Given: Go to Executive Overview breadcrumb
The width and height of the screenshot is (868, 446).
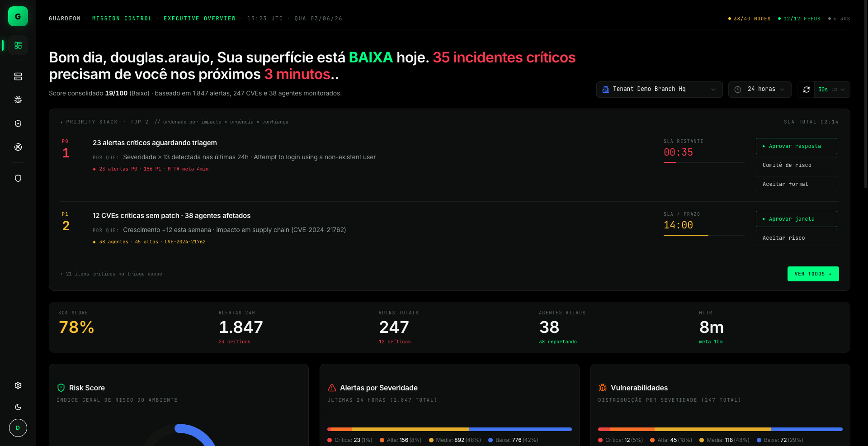Looking at the screenshot, I should pos(199,19).
